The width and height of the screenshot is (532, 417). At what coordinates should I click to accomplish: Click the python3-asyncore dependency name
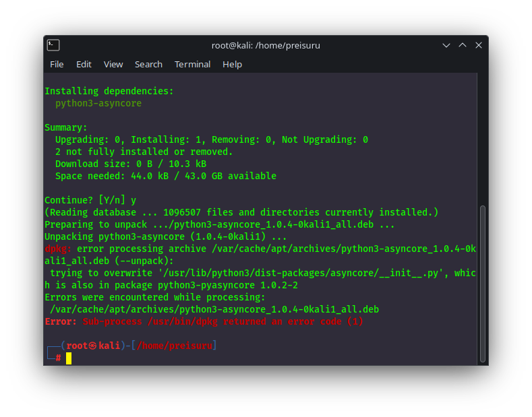click(x=98, y=103)
